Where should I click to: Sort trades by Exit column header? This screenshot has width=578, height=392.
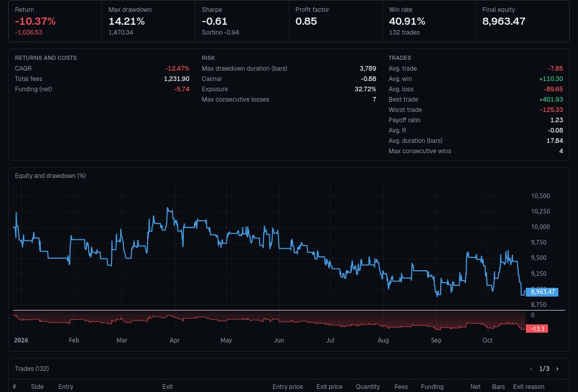pyautogui.click(x=167, y=386)
